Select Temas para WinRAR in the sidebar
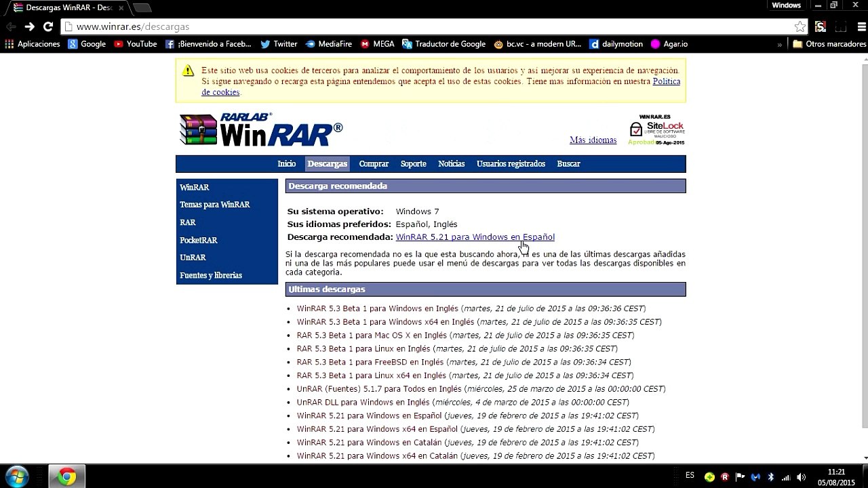 pyautogui.click(x=214, y=205)
